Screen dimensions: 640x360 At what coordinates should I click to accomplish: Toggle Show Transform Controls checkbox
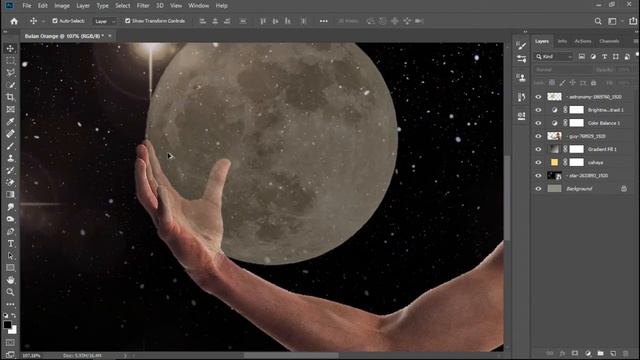tap(127, 21)
